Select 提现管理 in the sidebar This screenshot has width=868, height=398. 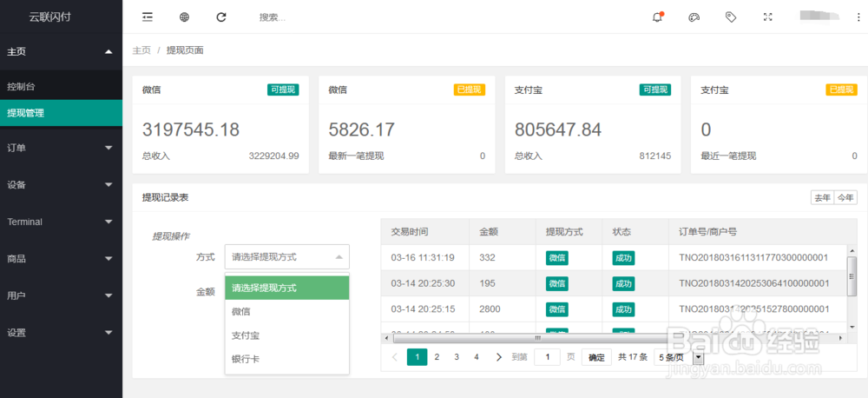point(61,113)
